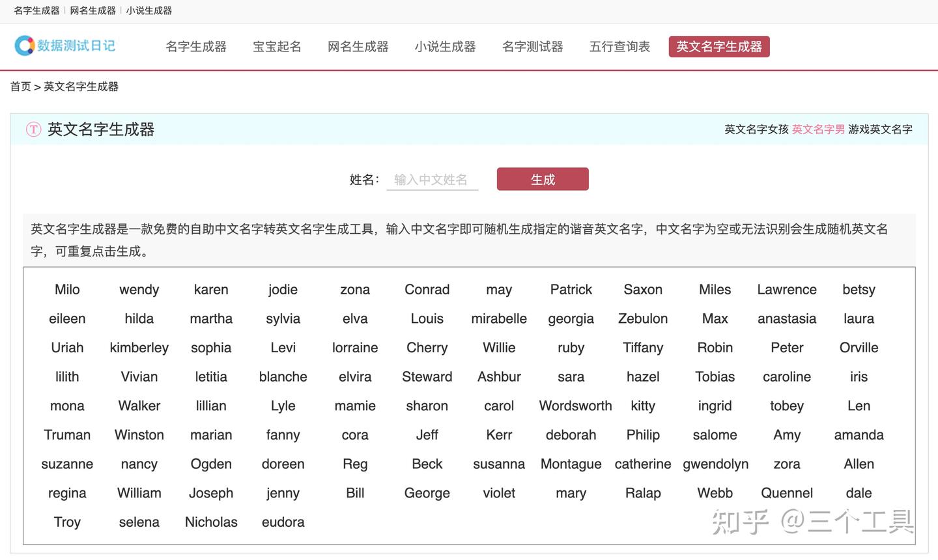Select the name Ogden
The height and width of the screenshot is (560, 938).
pos(211,464)
